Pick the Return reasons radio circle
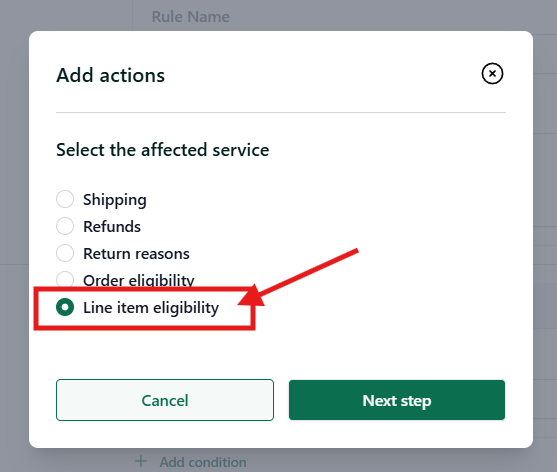The image size is (557, 472). (x=65, y=253)
